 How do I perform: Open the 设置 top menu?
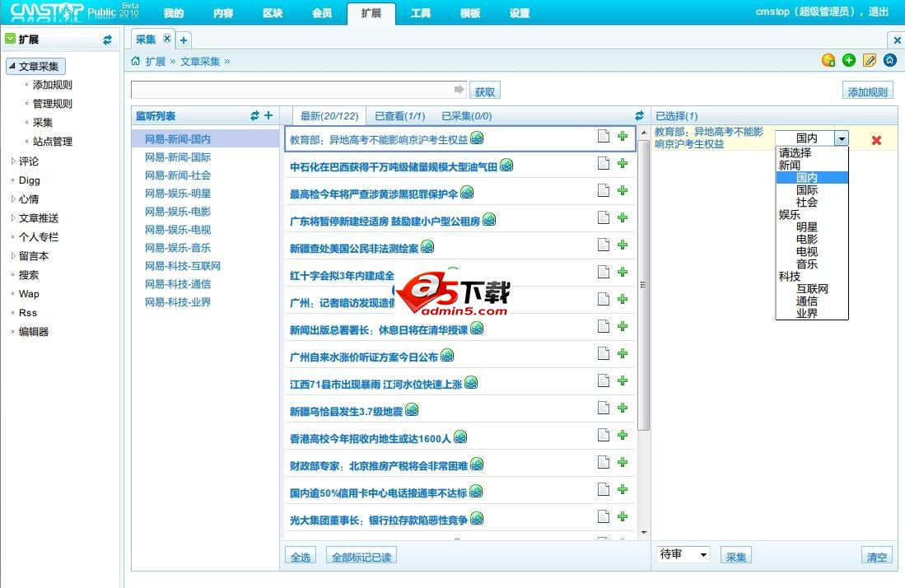click(520, 13)
